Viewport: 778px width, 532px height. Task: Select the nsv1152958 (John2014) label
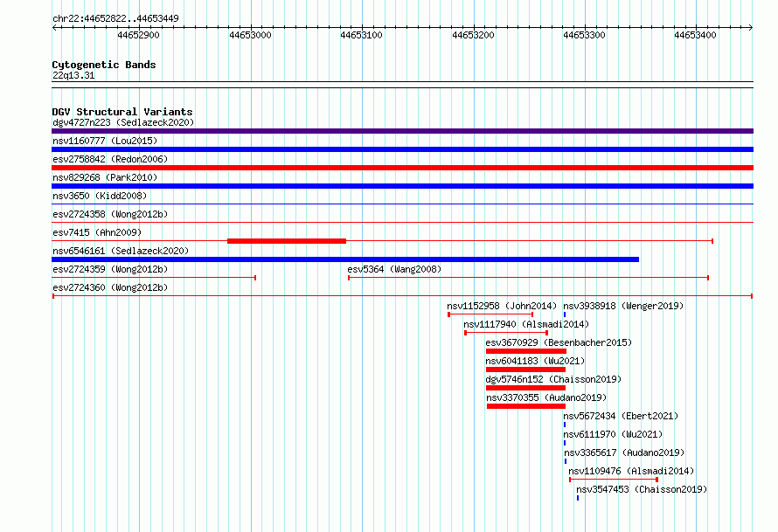pyautogui.click(x=502, y=306)
